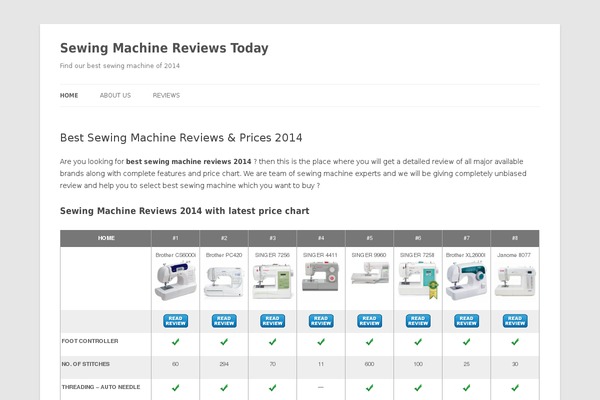Click the Janome 8077 sewing machine image

[x=515, y=282]
